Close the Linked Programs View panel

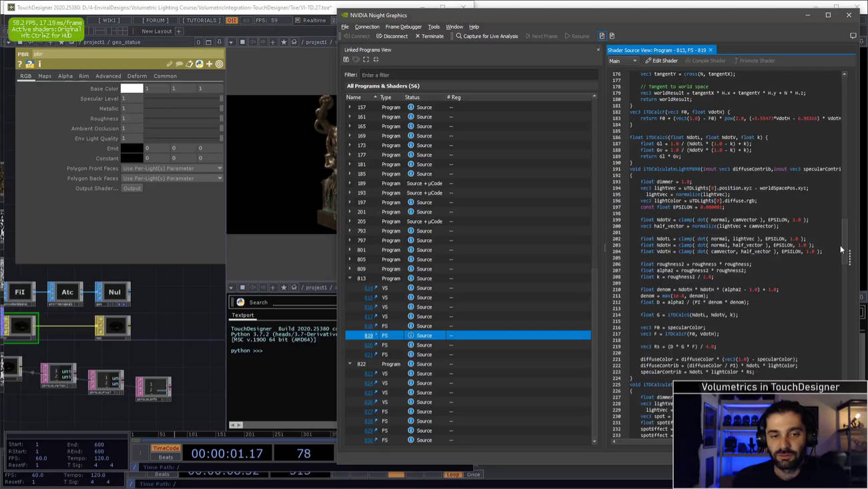[598, 49]
